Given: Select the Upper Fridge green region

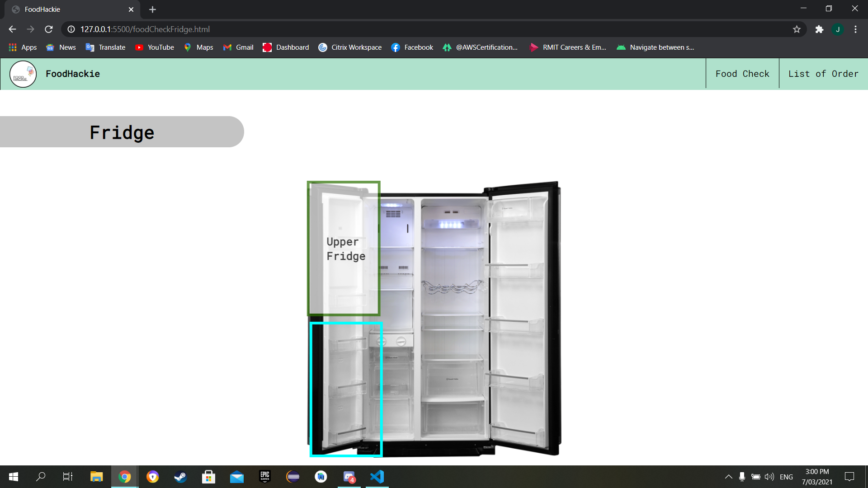Looking at the screenshot, I should point(344,249).
